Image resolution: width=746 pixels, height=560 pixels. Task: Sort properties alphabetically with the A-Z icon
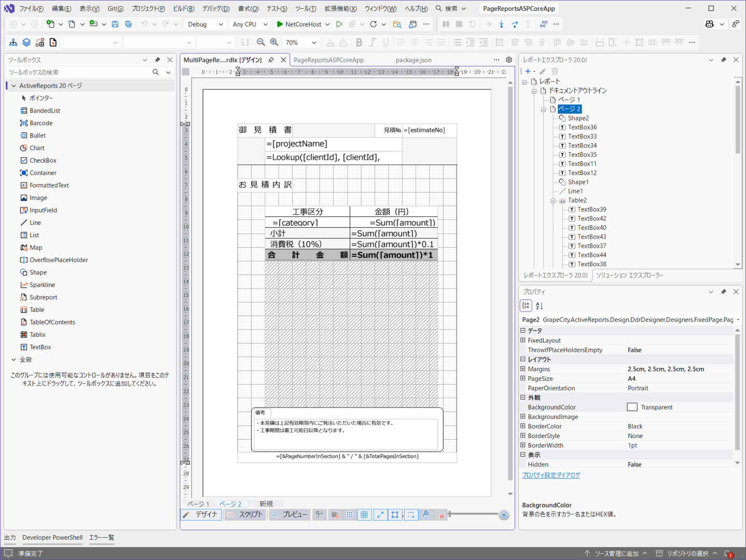pyautogui.click(x=540, y=306)
